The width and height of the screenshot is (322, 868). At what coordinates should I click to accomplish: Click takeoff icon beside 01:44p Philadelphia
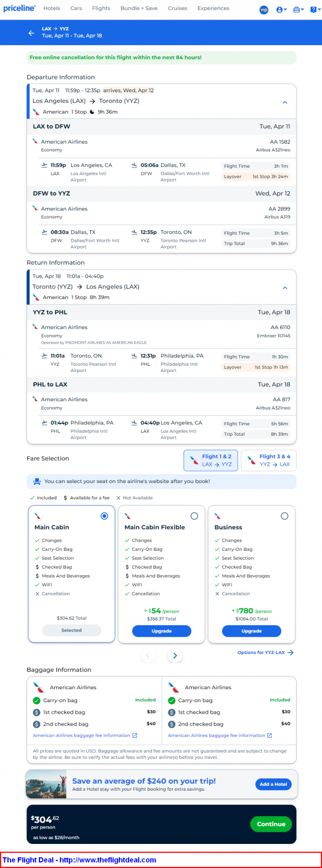pyautogui.click(x=45, y=423)
